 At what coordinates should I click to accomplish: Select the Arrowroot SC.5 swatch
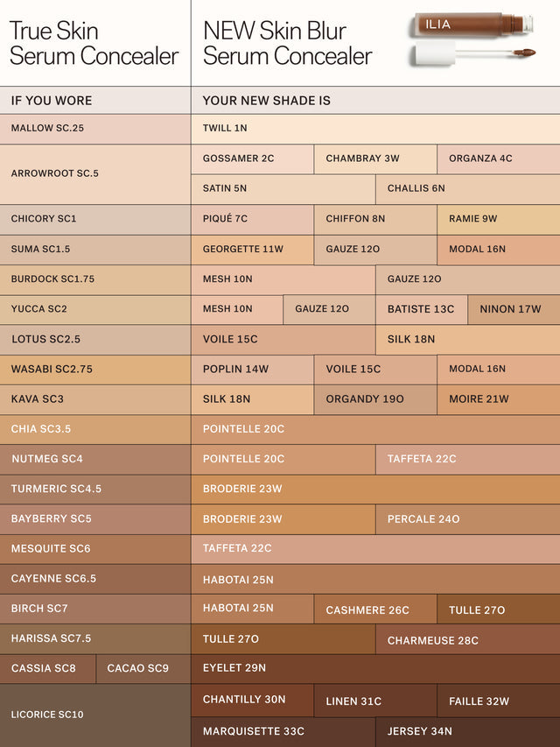(95, 174)
